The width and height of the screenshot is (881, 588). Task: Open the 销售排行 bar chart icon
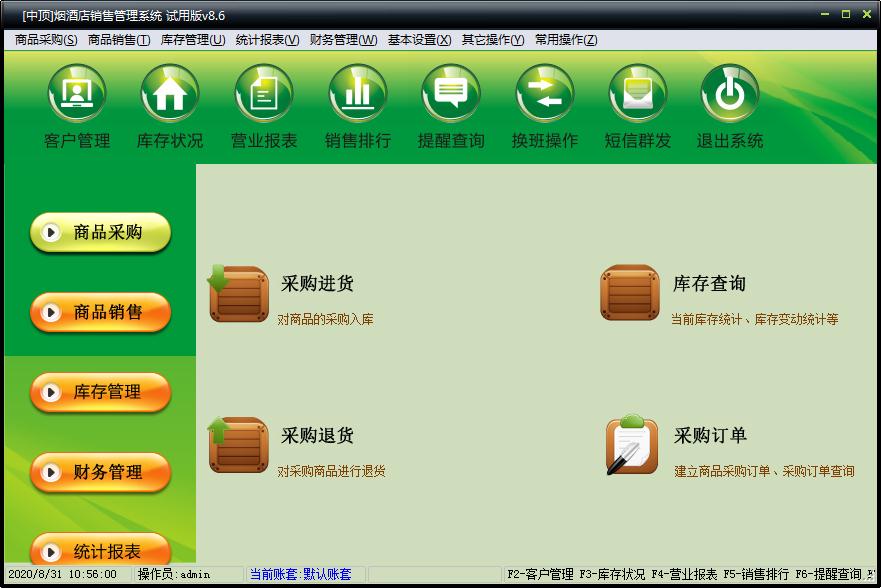pos(357,93)
